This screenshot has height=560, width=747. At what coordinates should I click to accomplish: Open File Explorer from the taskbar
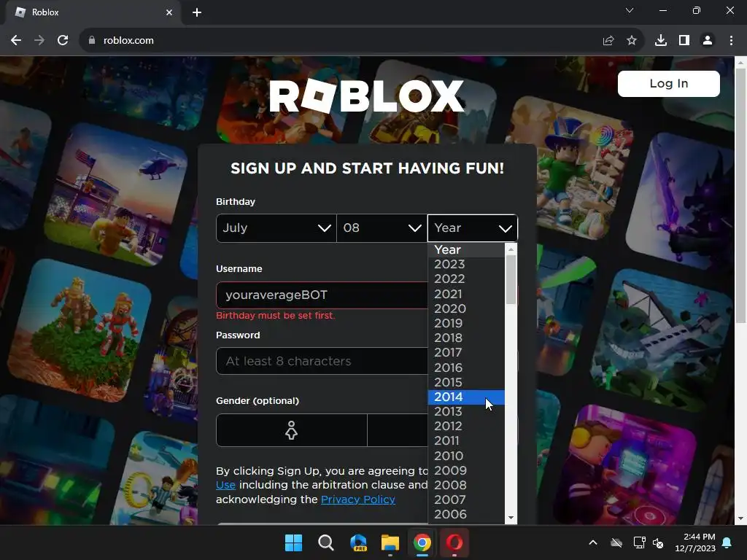click(x=390, y=542)
